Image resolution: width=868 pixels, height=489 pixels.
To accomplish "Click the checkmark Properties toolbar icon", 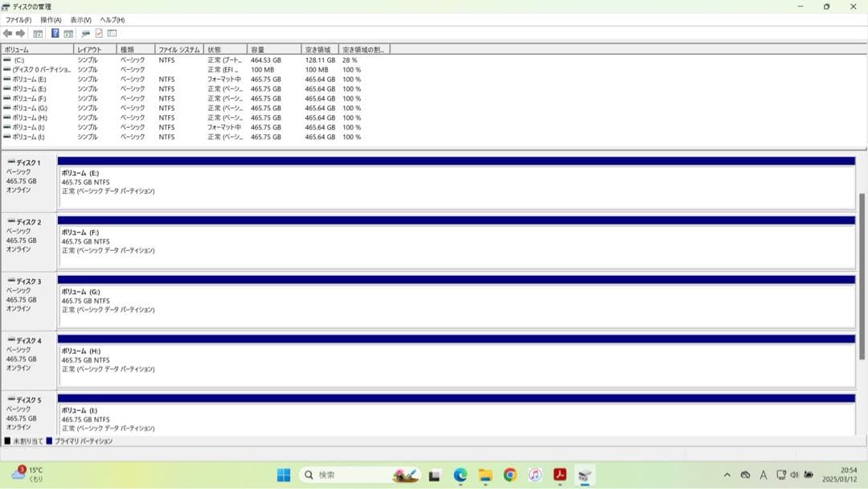I will tap(99, 33).
